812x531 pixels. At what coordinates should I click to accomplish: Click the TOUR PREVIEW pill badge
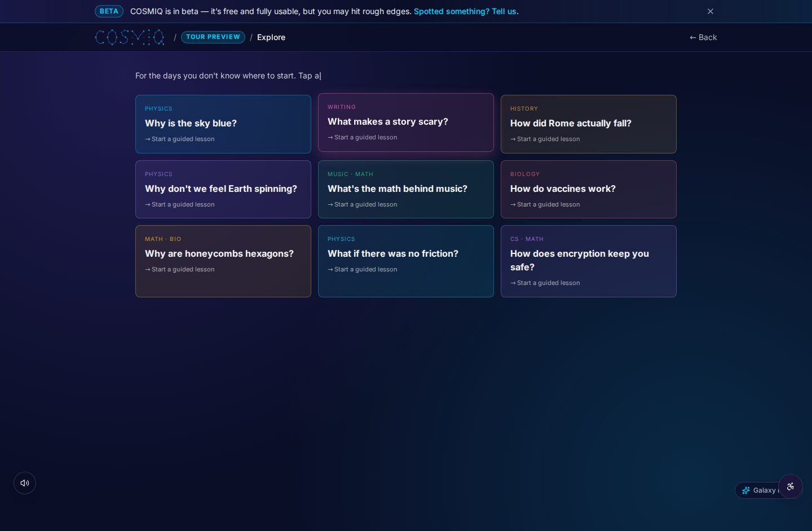(x=213, y=37)
